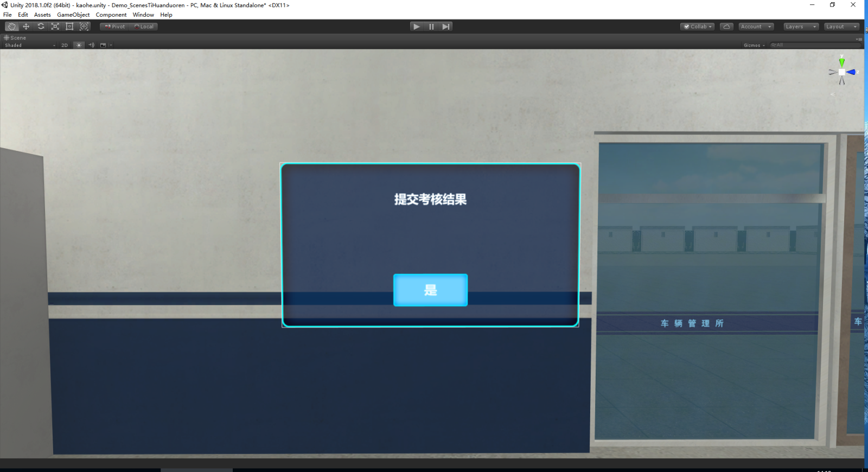Screen dimensions: 868x472
Task: Open the Shaded draw mode dropdown
Action: click(x=30, y=46)
